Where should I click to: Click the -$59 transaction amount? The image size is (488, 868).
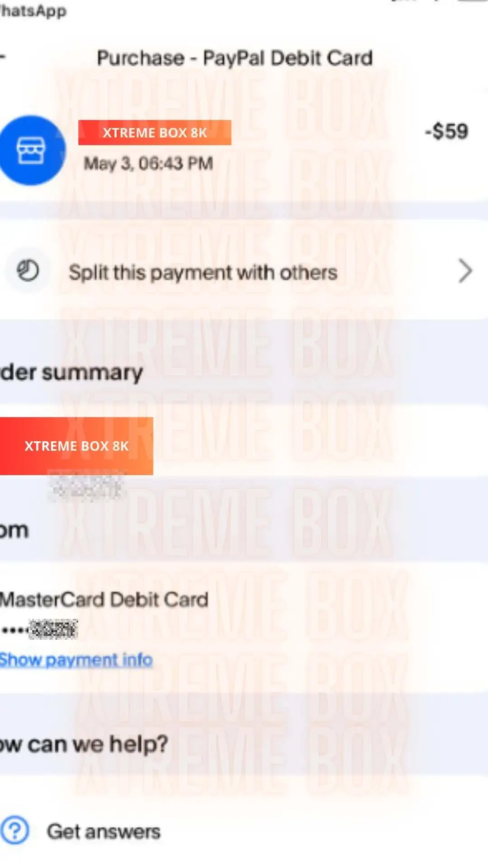tap(446, 132)
